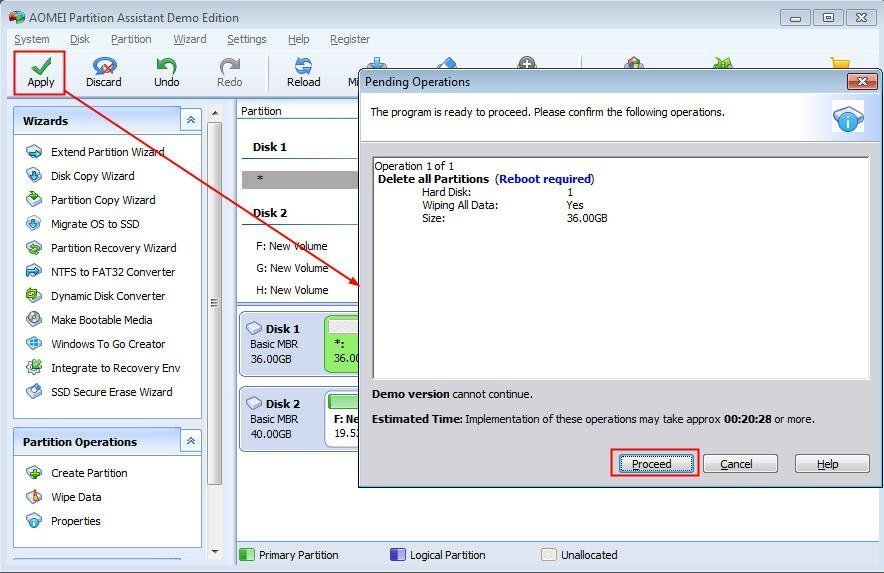The width and height of the screenshot is (884, 573).
Task: Click sidebar scrollbar up arrow
Action: tap(215, 113)
